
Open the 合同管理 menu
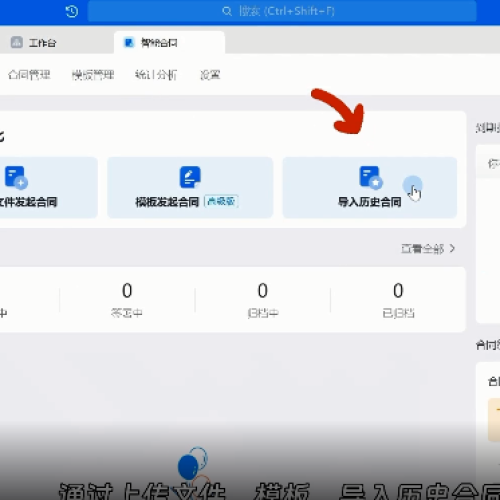pos(29,75)
